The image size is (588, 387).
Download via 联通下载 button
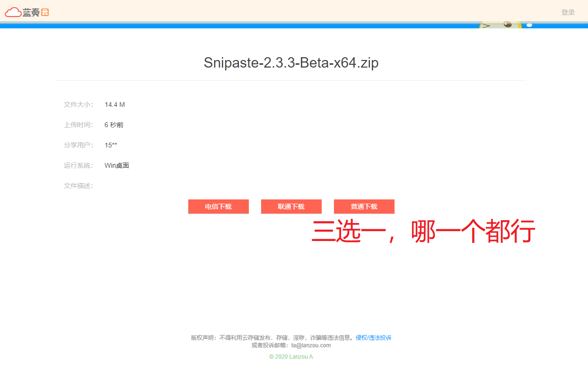[291, 206]
